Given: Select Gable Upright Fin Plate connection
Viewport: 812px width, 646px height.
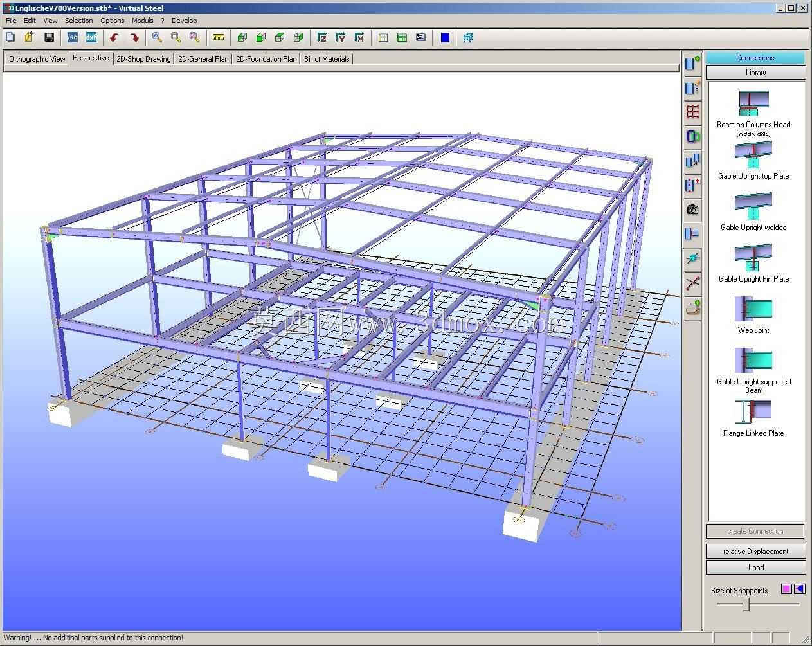Looking at the screenshot, I should tap(753, 264).
